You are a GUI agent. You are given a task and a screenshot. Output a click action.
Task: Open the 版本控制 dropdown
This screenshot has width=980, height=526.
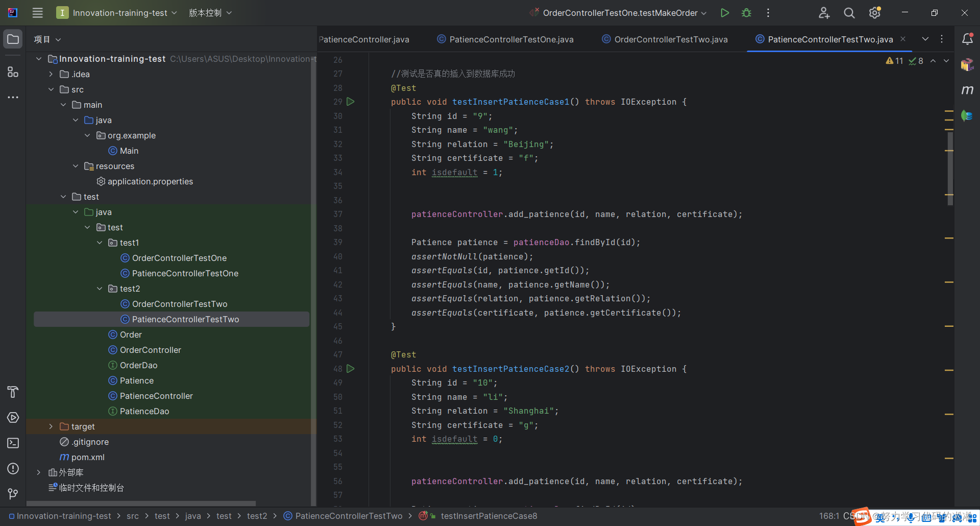coord(210,13)
